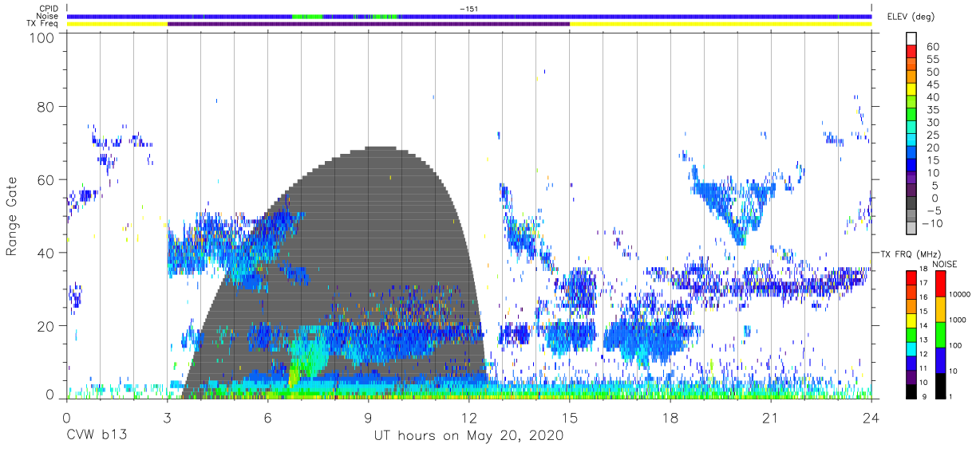Click the '35' label on the ELEV colorbar
The image size is (980, 452).
[x=932, y=109]
